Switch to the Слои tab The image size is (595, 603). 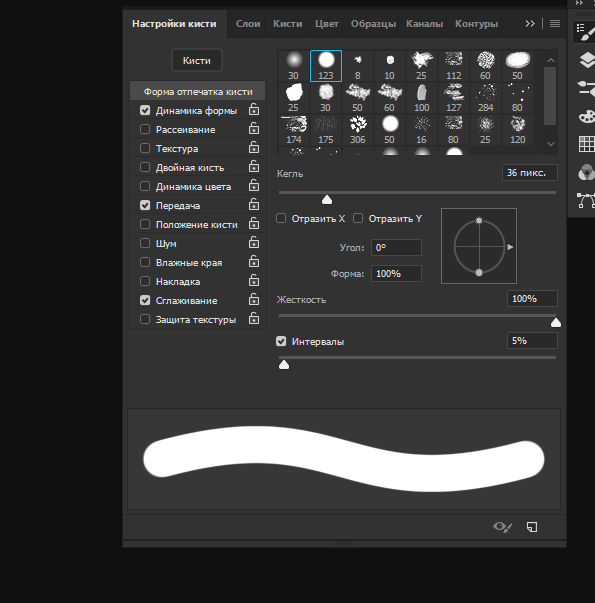(x=248, y=24)
